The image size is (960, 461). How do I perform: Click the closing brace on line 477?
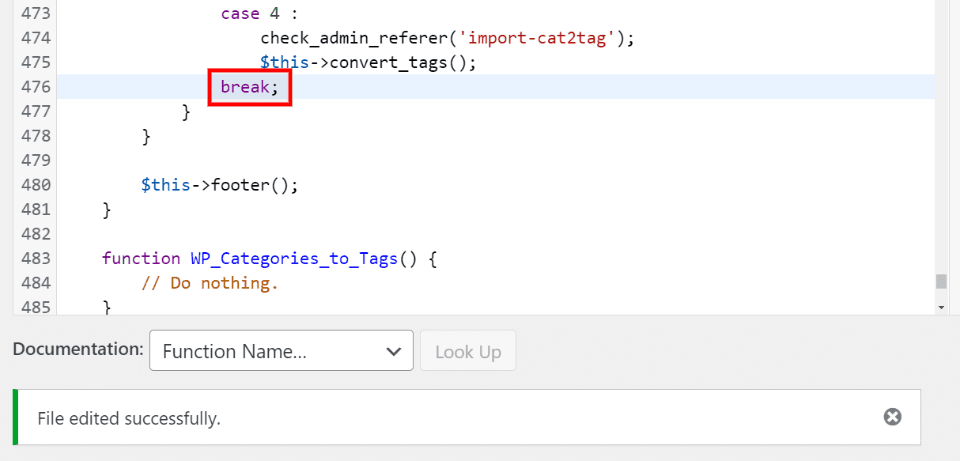186,111
